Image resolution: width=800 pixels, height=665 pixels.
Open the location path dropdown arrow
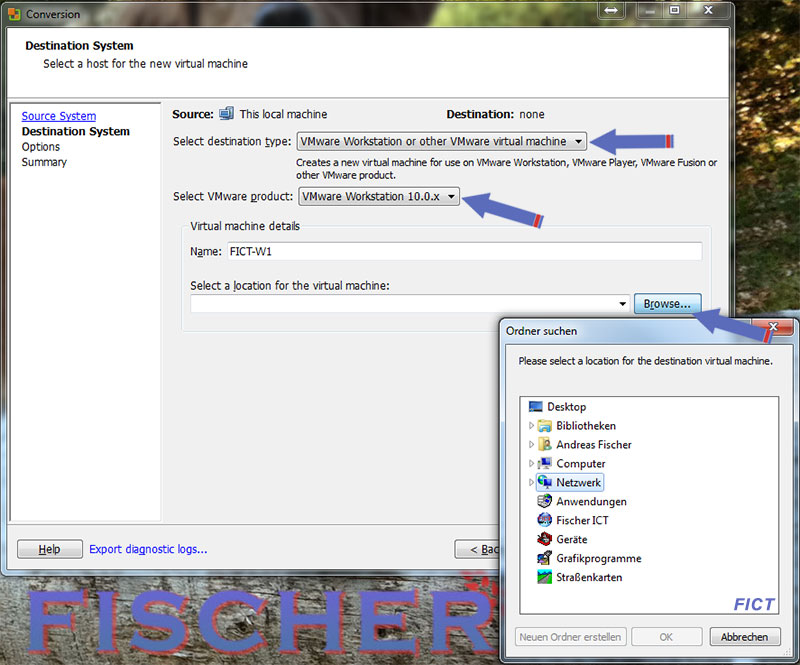[x=622, y=304]
